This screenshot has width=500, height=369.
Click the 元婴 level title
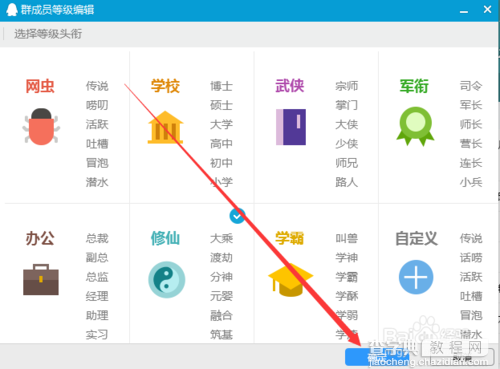(221, 296)
